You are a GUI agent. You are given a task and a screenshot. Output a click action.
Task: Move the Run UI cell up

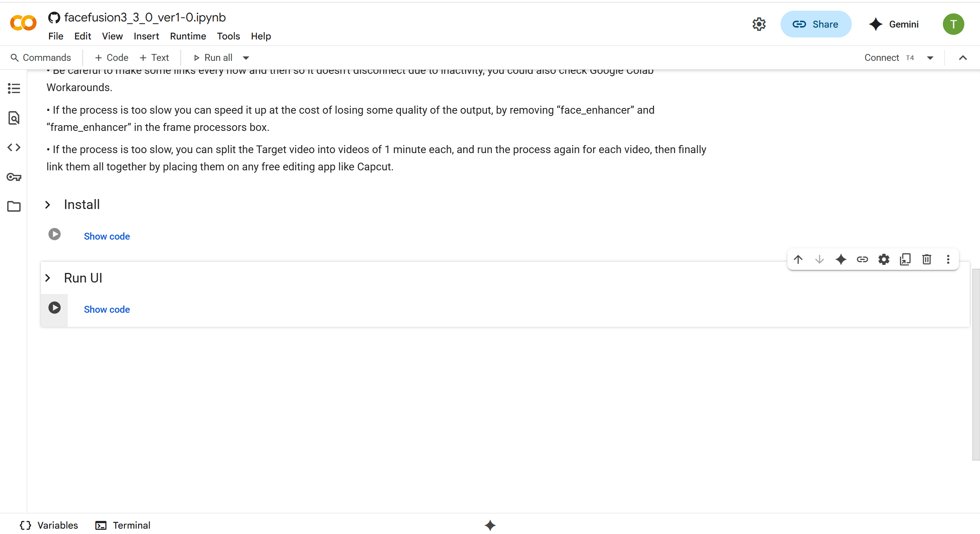[x=798, y=260]
